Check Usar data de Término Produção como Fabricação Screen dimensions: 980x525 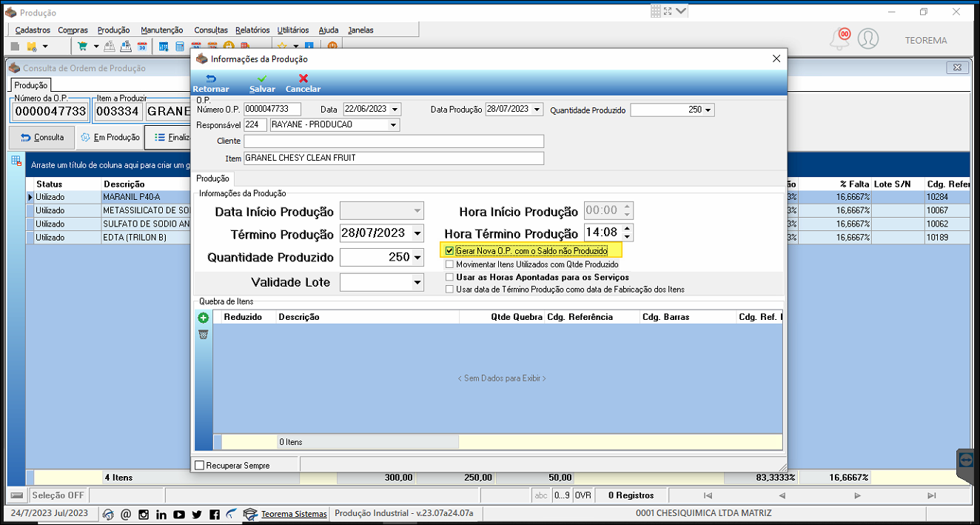pyautogui.click(x=449, y=290)
